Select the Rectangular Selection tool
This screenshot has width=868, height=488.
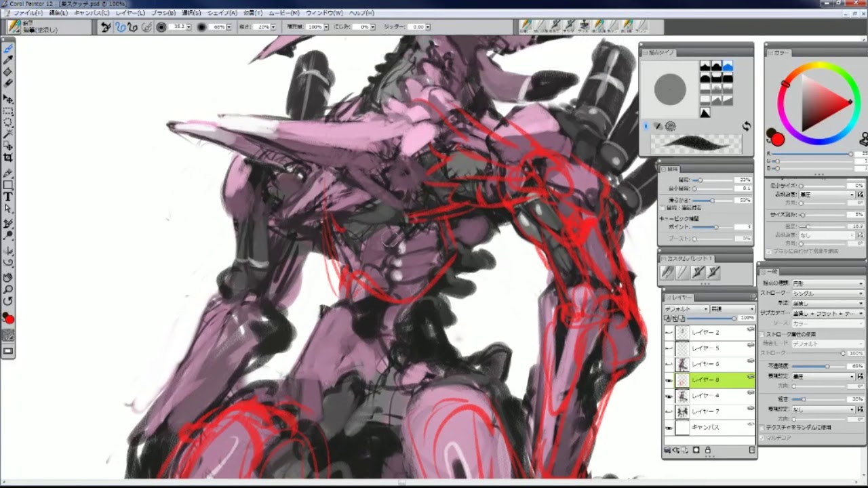coord(8,110)
